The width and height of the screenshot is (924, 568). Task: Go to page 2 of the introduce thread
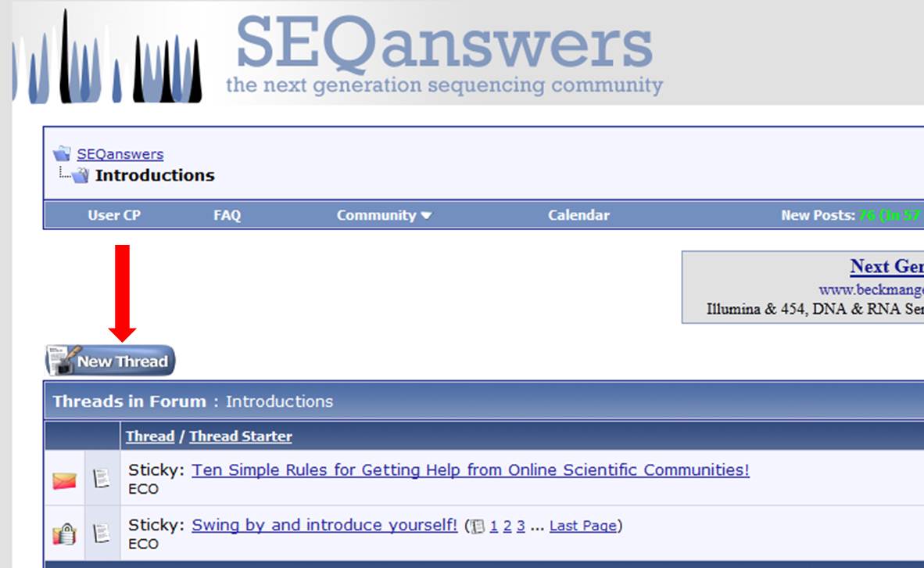(x=507, y=526)
